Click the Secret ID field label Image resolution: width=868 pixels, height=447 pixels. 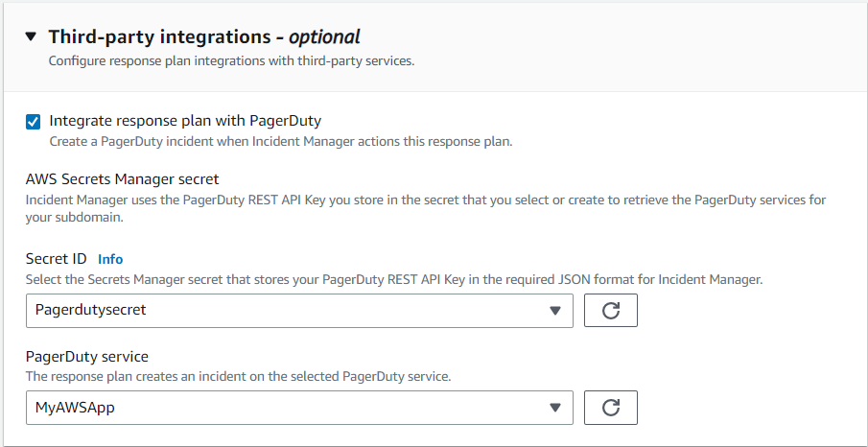tap(56, 259)
